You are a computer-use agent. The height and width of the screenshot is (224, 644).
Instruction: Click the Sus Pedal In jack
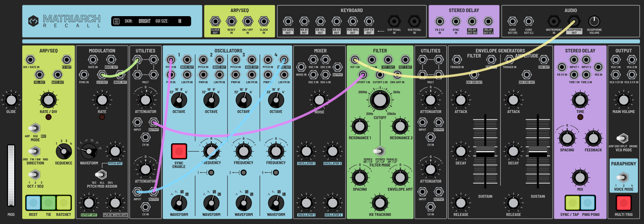(x=414, y=21)
